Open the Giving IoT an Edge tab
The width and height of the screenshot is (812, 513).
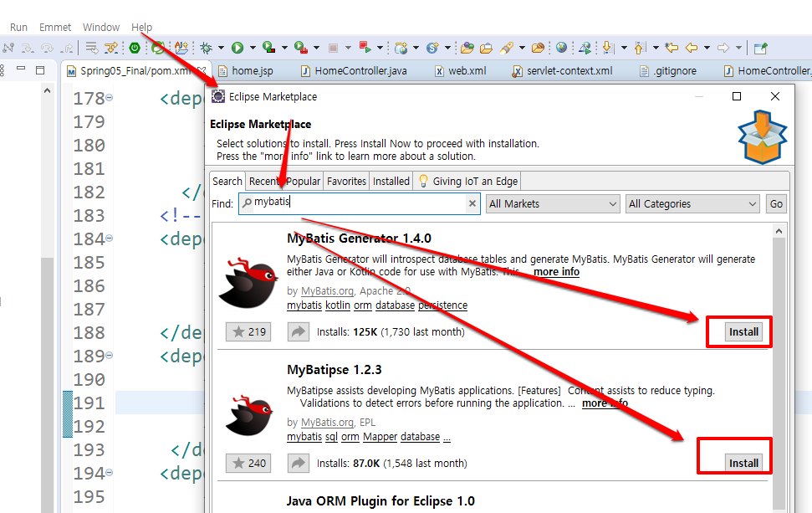467,182
